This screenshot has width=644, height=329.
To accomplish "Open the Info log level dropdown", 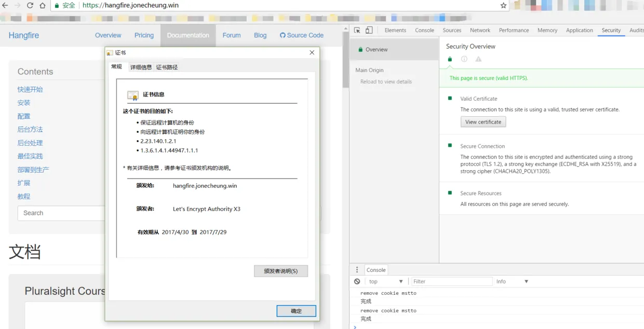I will [512, 281].
